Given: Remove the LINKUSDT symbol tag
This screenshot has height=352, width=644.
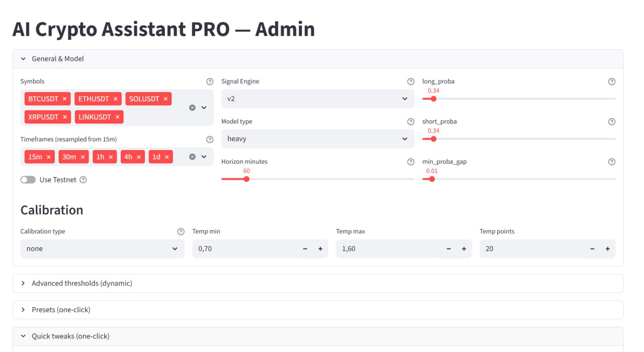Looking at the screenshot, I should (117, 117).
